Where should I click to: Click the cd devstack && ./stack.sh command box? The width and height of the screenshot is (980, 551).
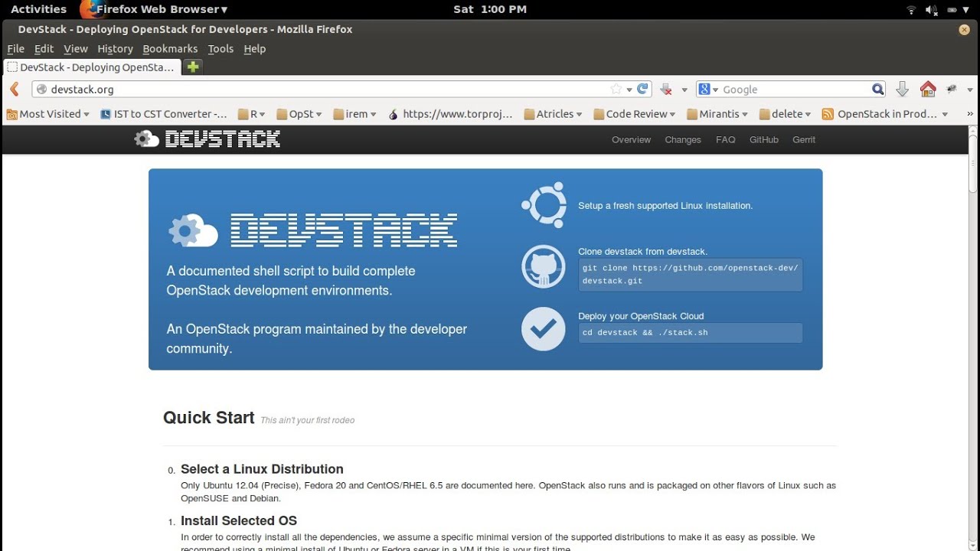(690, 333)
